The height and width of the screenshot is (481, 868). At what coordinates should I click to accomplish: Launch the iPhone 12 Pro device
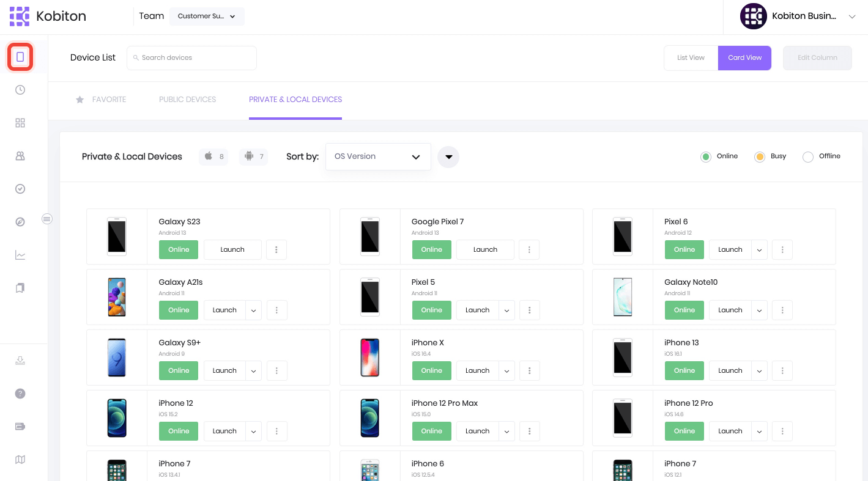click(x=730, y=431)
